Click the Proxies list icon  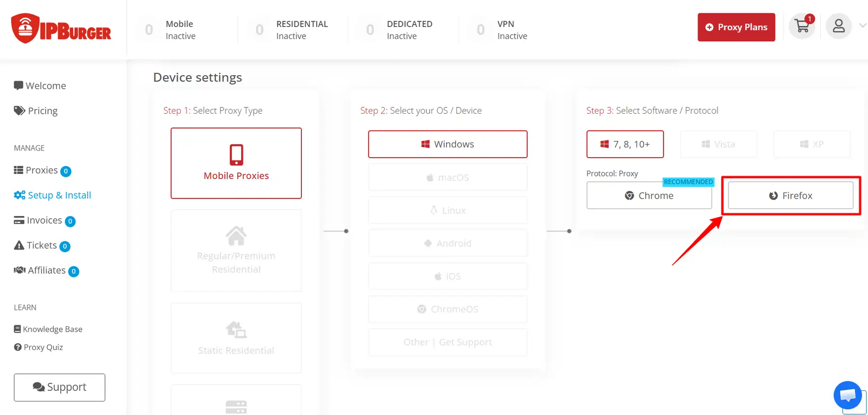[x=18, y=170]
